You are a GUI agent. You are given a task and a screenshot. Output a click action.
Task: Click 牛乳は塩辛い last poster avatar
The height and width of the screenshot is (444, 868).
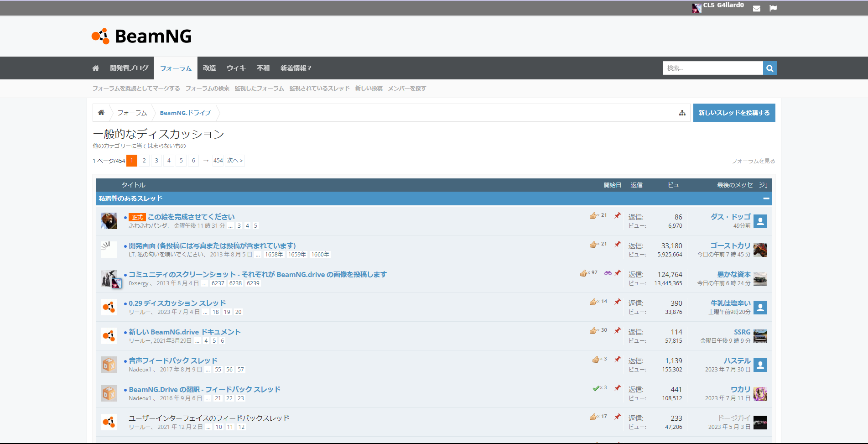[x=760, y=308]
